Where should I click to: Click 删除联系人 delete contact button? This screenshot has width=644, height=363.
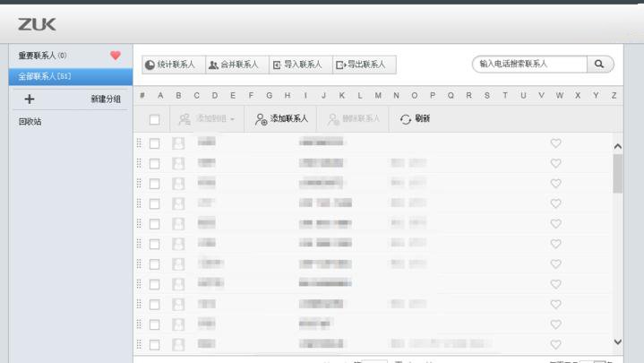coord(353,119)
